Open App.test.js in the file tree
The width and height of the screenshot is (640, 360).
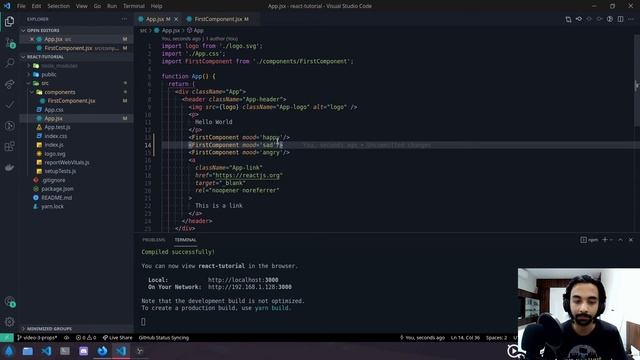57,127
